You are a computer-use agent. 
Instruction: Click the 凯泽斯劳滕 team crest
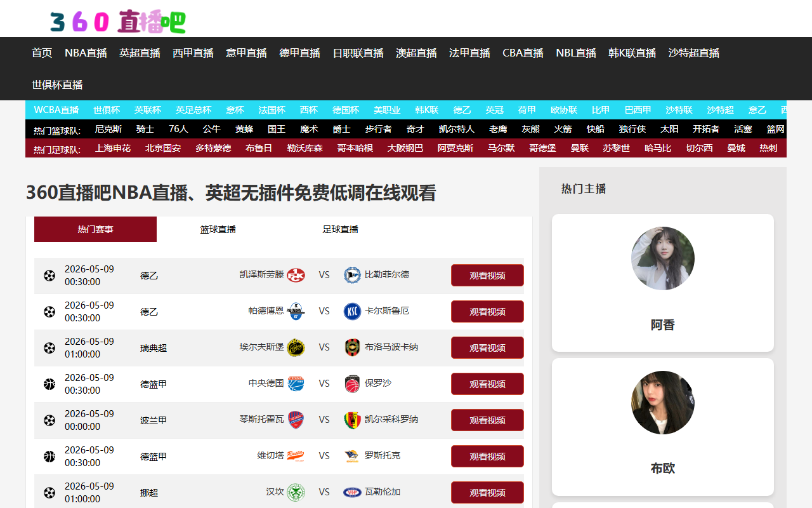296,275
